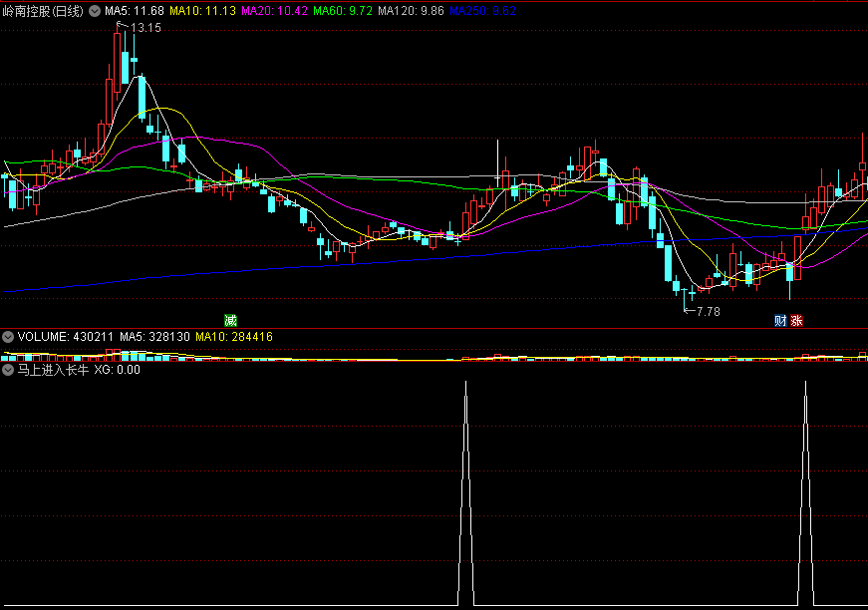Click the MA5: 11.68 label
The image size is (868, 610).
point(135,11)
